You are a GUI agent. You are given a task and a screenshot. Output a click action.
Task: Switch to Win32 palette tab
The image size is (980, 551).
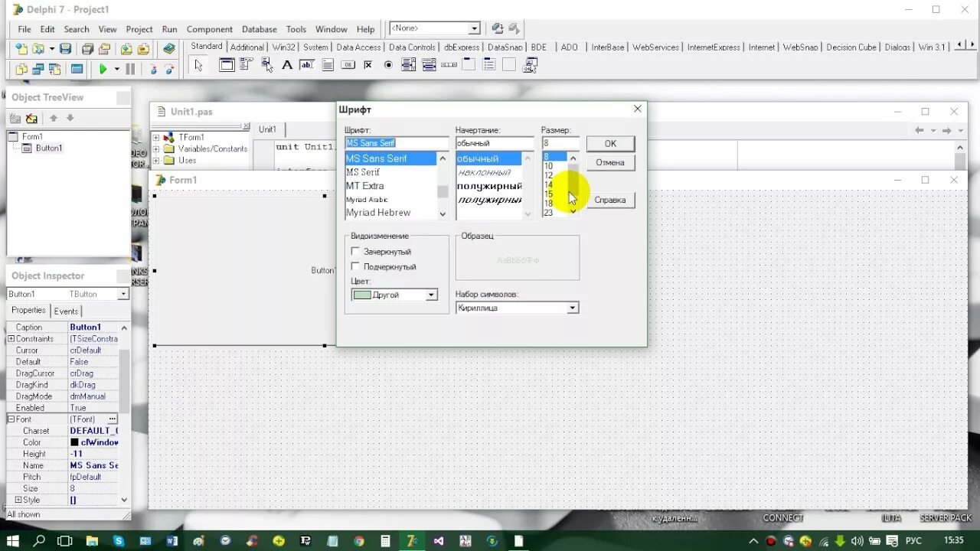284,47
